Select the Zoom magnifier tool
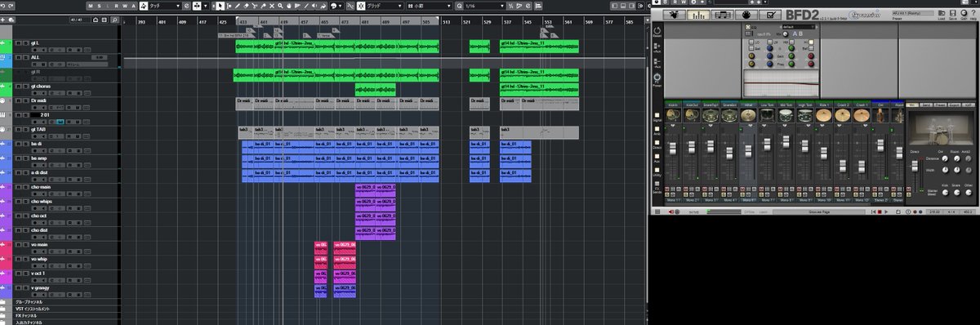 coord(280,6)
